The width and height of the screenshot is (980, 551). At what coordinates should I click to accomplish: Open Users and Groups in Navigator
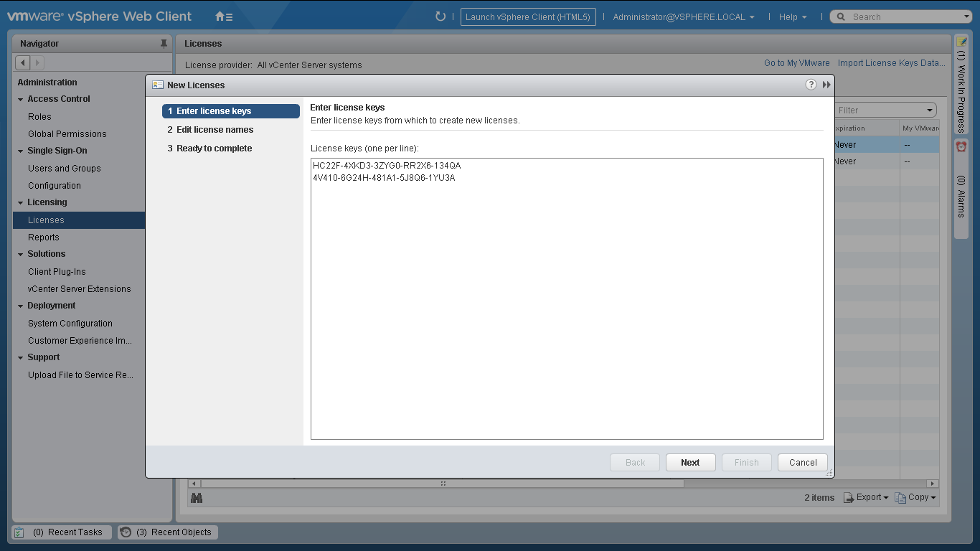click(x=64, y=169)
